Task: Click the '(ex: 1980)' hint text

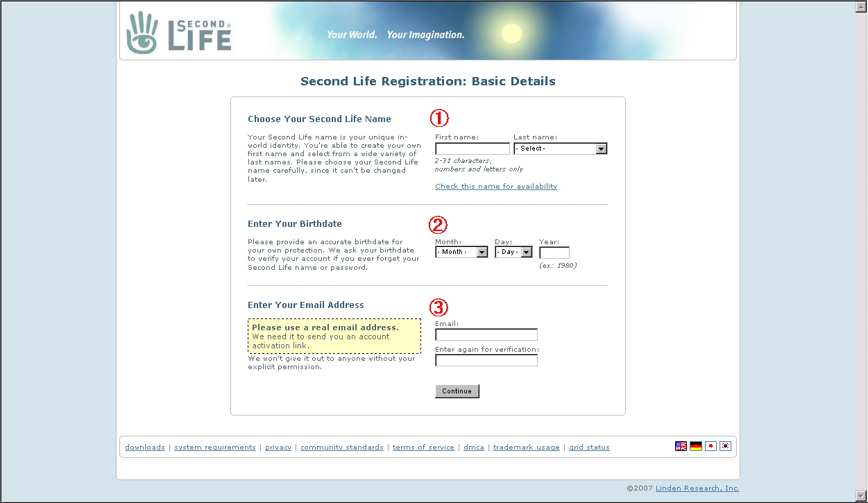Action: (x=558, y=266)
